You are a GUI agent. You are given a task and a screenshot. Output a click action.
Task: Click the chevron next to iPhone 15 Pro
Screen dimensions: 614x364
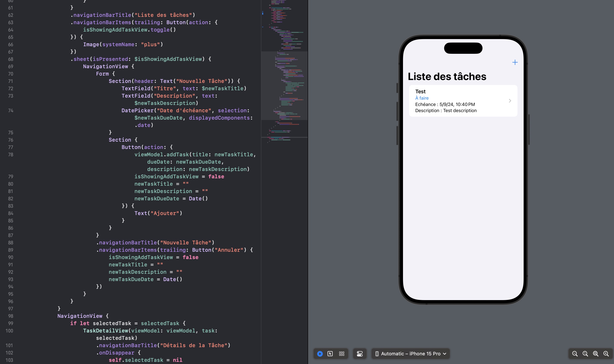tap(444, 353)
